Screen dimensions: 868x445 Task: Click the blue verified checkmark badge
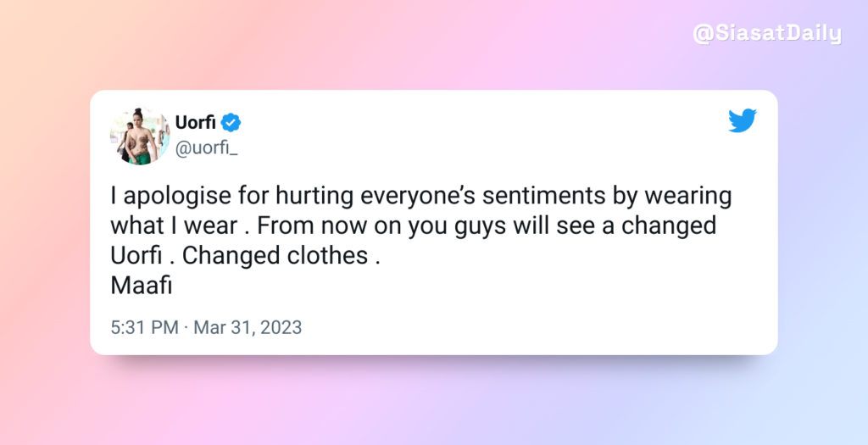point(231,122)
